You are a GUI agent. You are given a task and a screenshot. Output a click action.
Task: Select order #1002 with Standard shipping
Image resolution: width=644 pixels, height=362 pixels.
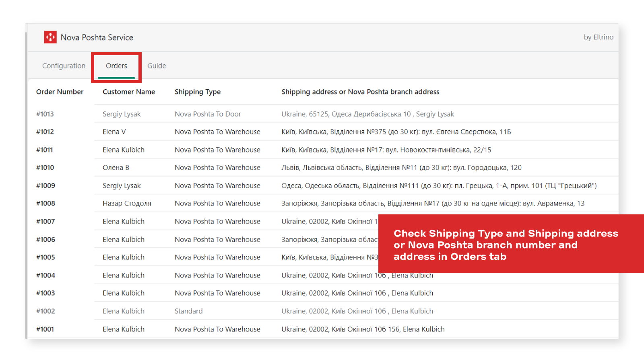(45, 311)
